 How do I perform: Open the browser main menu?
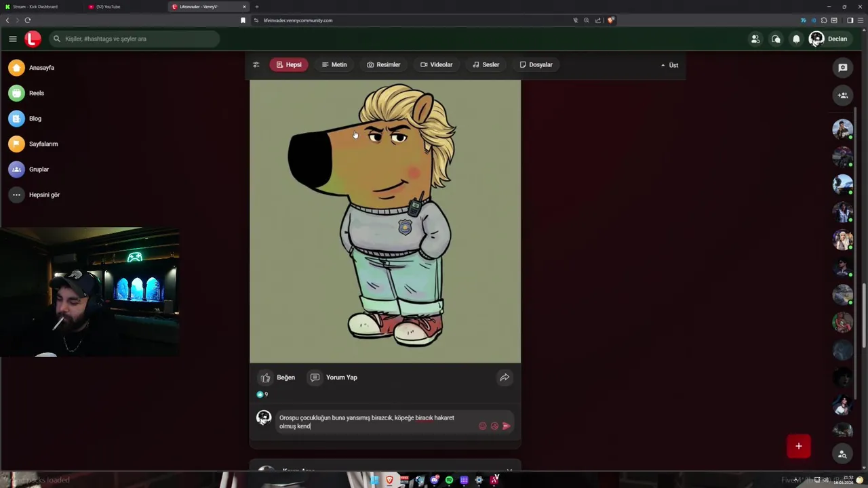click(x=860, y=20)
